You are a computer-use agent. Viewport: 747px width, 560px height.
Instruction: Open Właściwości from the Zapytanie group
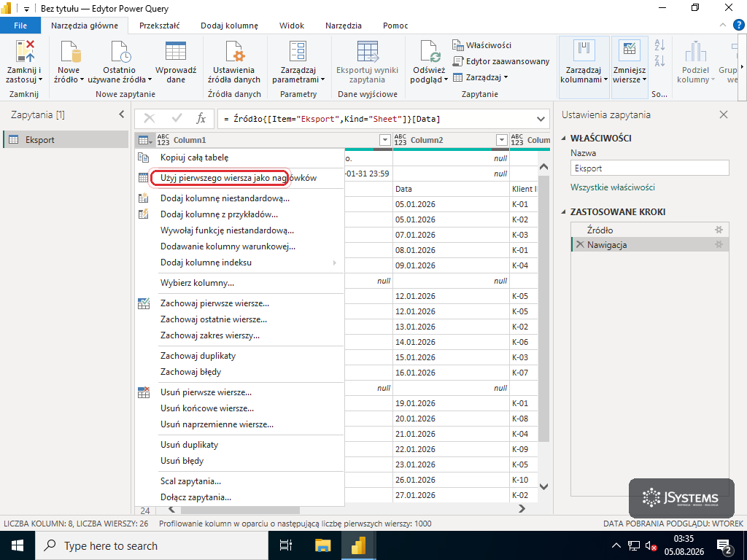point(481,45)
